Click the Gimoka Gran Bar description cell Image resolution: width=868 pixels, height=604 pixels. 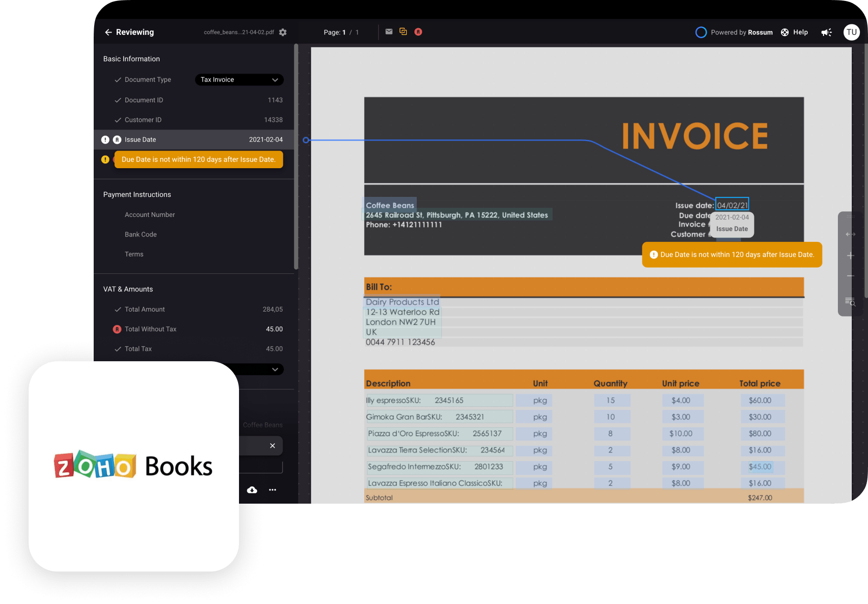point(439,417)
